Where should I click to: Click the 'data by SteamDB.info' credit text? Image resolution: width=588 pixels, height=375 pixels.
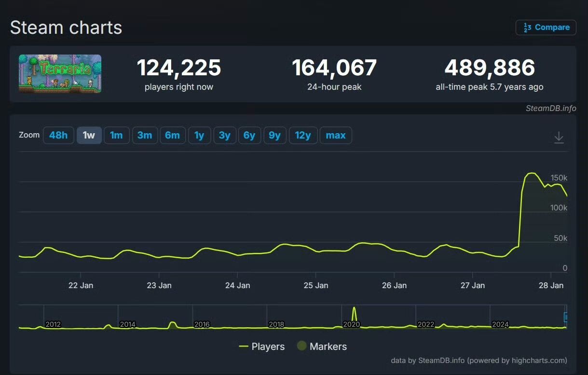pyautogui.click(x=479, y=361)
